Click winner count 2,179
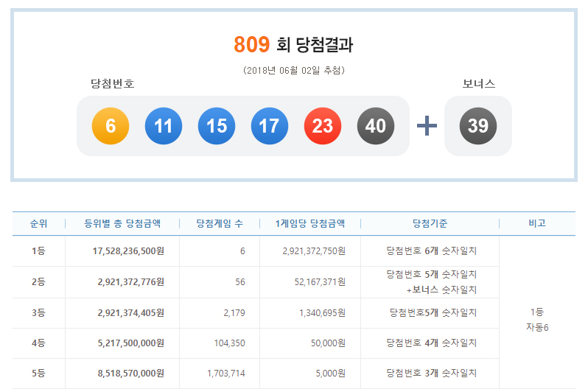The image size is (588, 389). (x=234, y=313)
